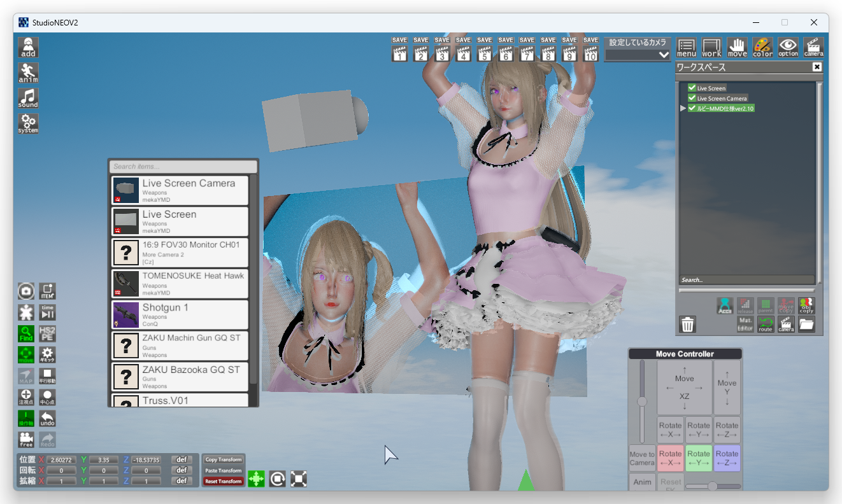Click the workspace trash delete icon

click(x=687, y=325)
